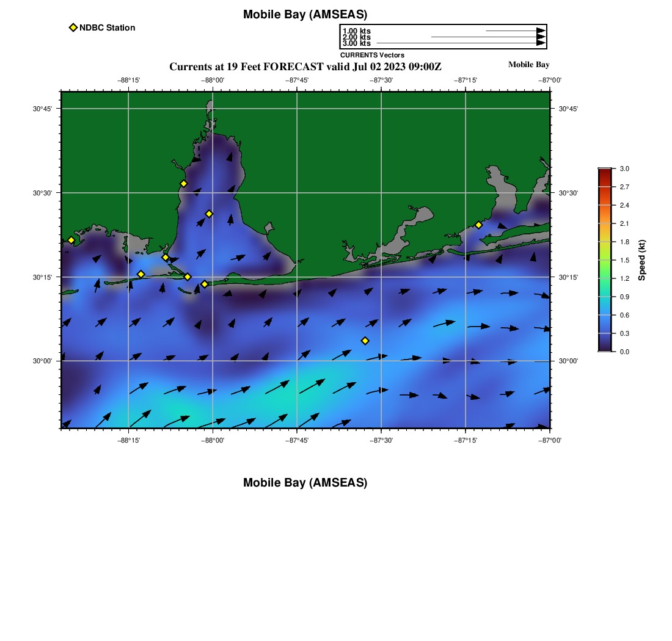Click the southernmost station marker at the bay mouth
The image size is (672, 641).
[205, 284]
